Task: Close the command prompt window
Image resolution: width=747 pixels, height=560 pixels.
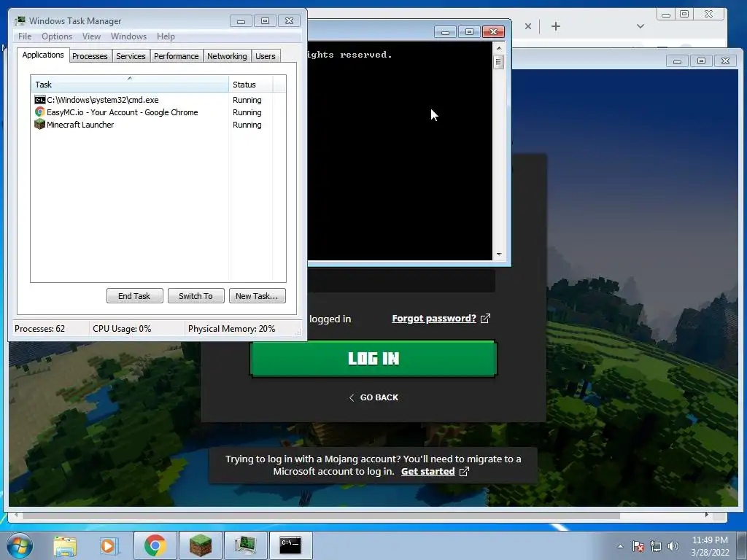Action: point(493,32)
